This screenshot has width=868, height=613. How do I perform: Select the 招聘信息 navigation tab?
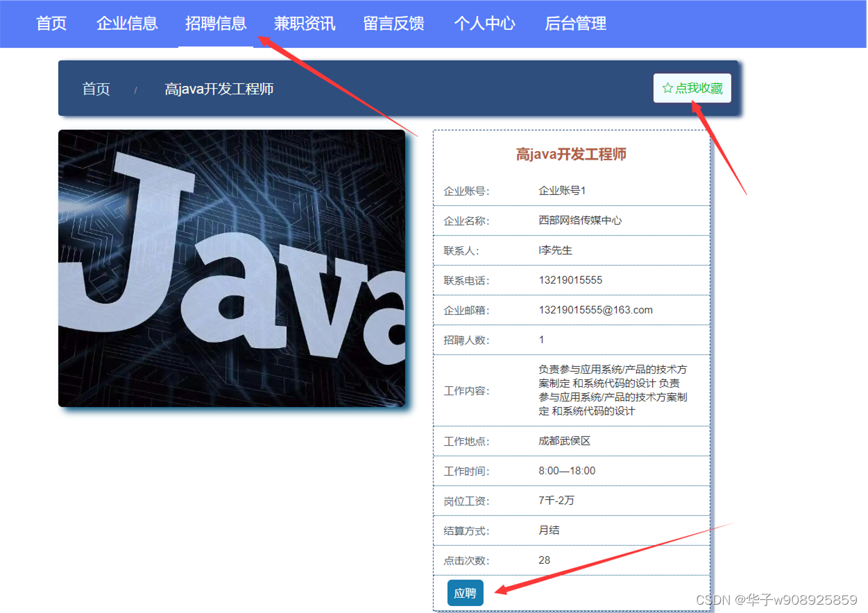pos(216,24)
